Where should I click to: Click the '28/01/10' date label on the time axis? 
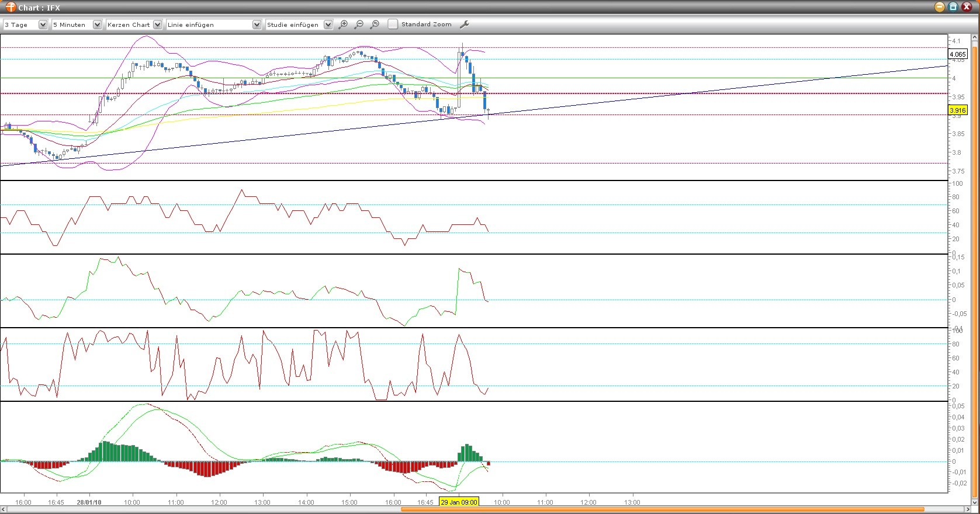pyautogui.click(x=89, y=502)
